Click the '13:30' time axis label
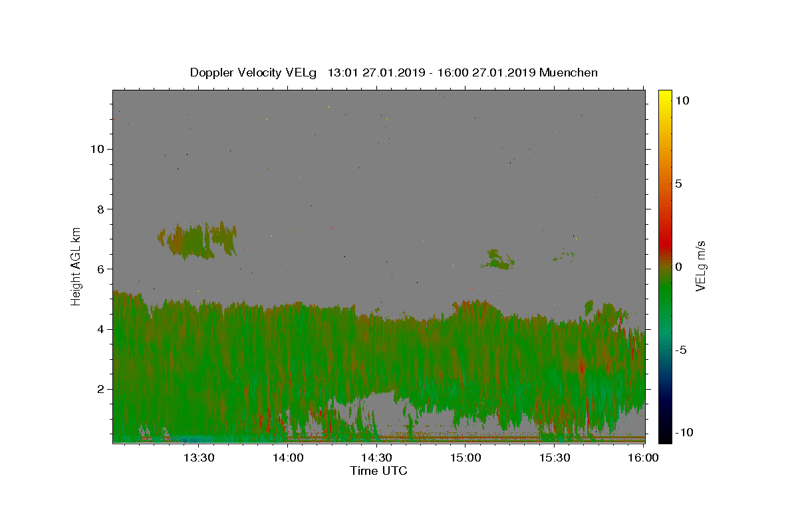 [199, 458]
